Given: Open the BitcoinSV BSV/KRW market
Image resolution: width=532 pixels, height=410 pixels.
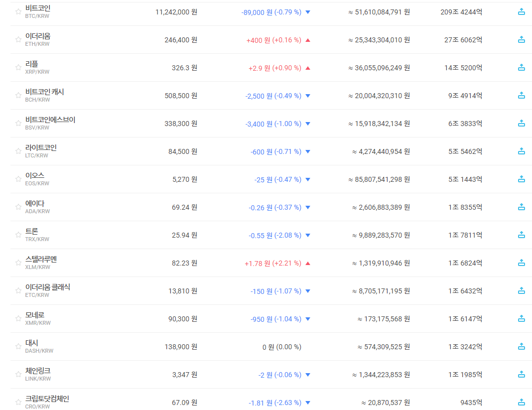Looking at the screenshot, I should click(x=50, y=120).
